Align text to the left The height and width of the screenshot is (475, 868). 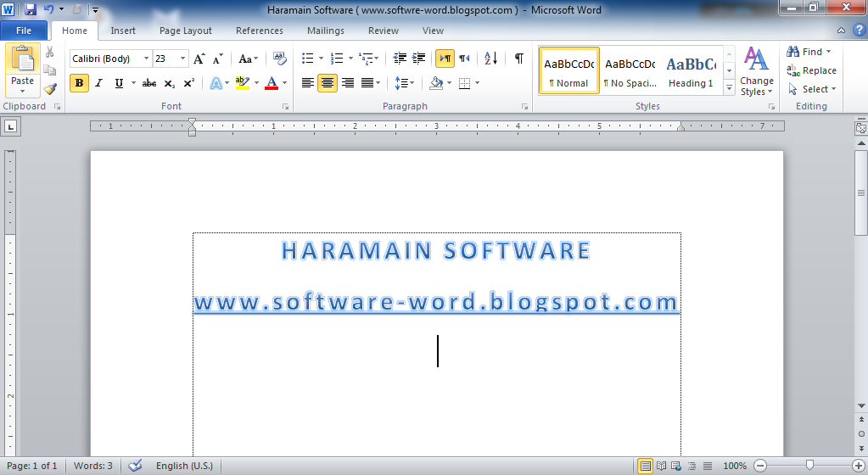pyautogui.click(x=308, y=83)
